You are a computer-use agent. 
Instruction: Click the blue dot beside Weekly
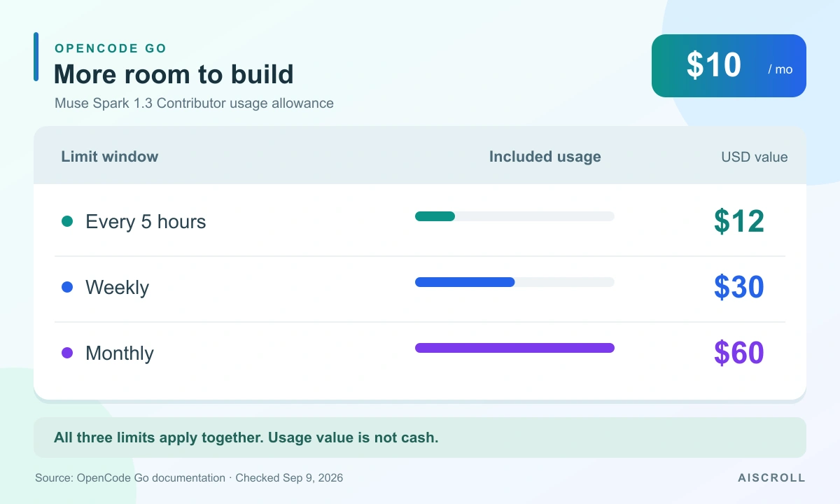(67, 287)
